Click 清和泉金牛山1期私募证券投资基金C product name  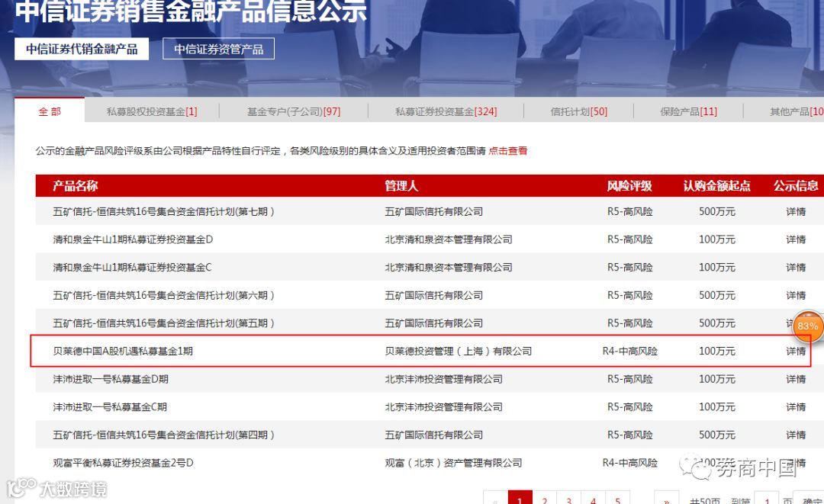133,267
